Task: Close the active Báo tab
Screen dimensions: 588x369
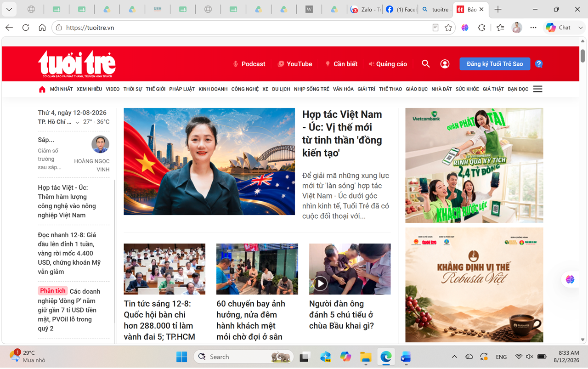Action: click(x=481, y=9)
